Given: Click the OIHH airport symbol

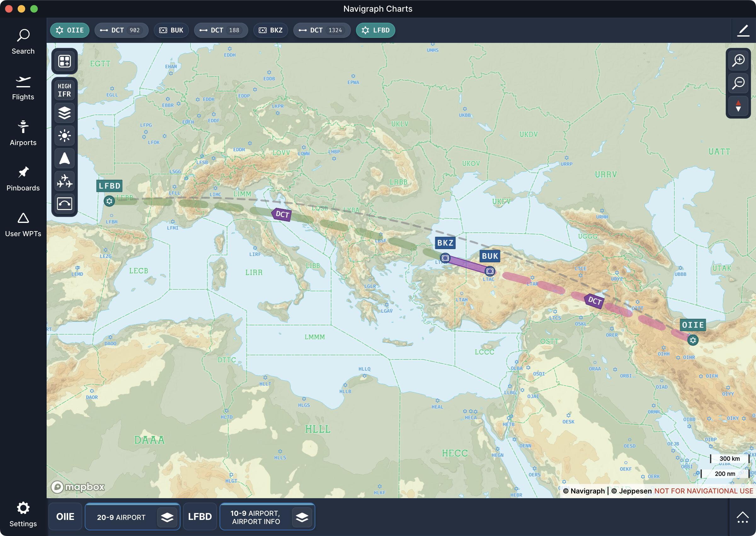Looking at the screenshot, I should (x=664, y=348).
